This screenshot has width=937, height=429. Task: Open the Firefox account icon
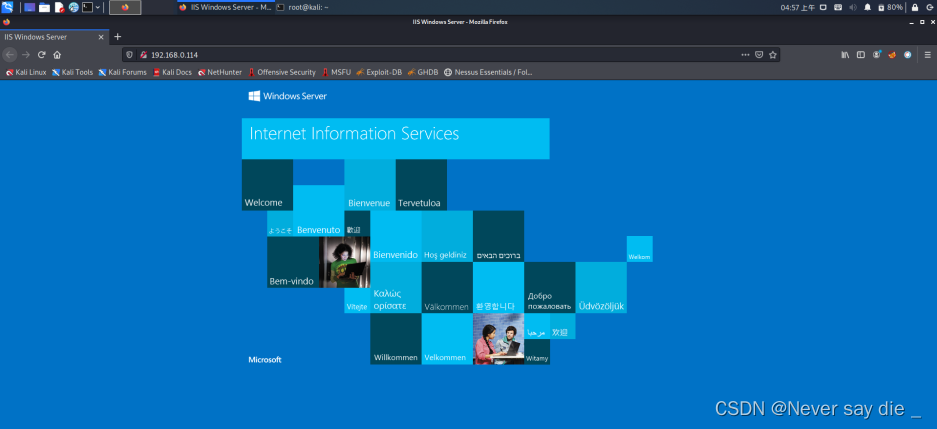click(x=877, y=55)
